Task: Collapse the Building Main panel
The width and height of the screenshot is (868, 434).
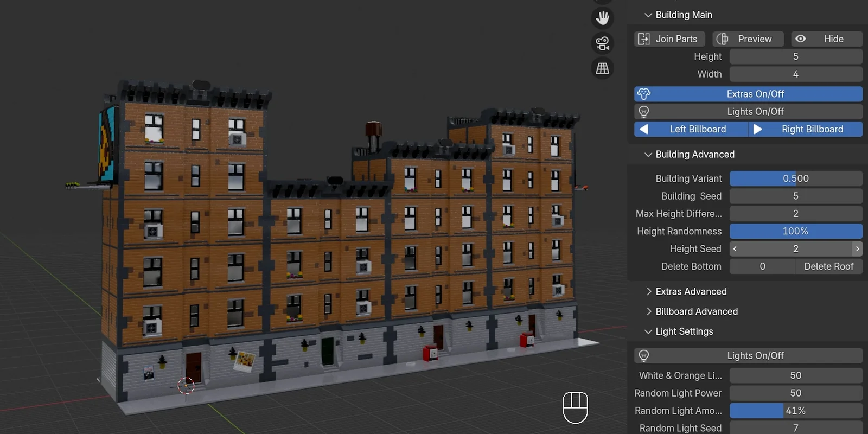Action: (x=648, y=15)
